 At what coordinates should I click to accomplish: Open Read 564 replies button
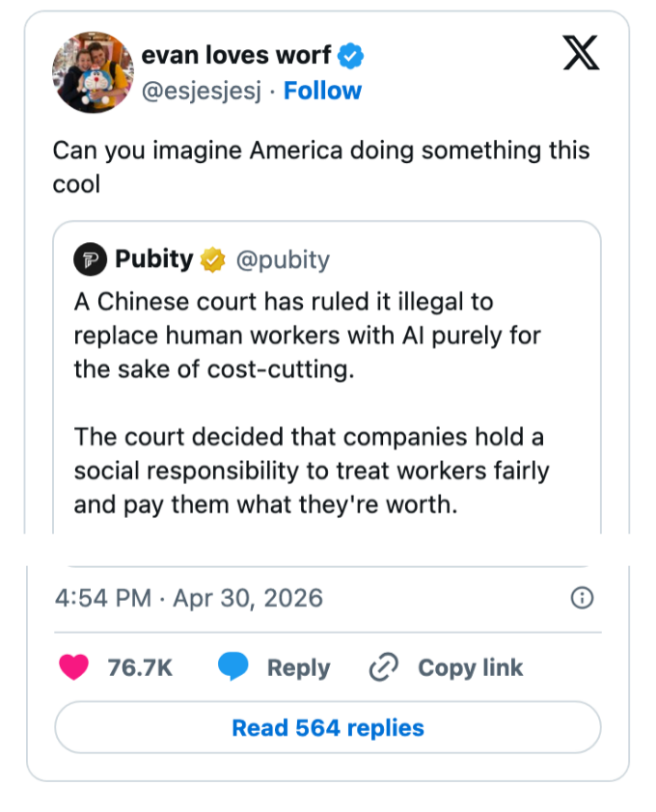328,727
